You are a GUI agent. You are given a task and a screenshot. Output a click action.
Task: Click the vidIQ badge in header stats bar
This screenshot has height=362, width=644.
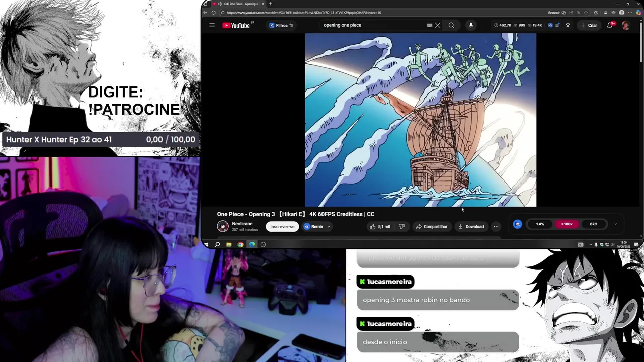[x=550, y=25]
